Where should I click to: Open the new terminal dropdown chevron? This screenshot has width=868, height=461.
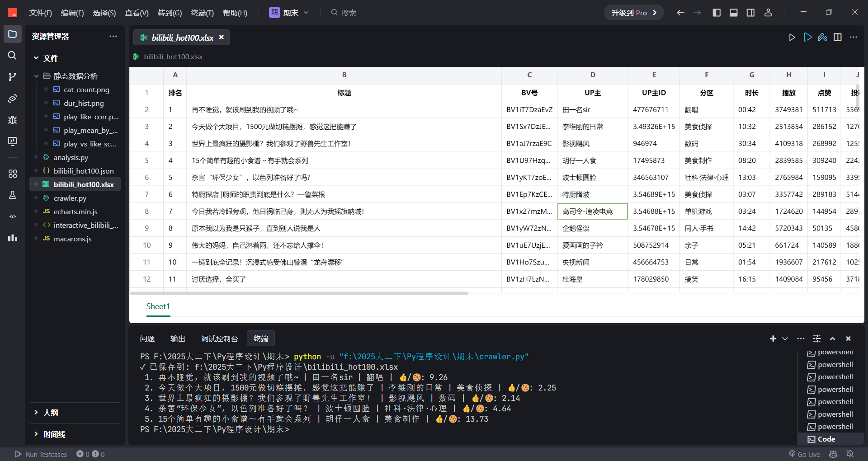(x=785, y=339)
